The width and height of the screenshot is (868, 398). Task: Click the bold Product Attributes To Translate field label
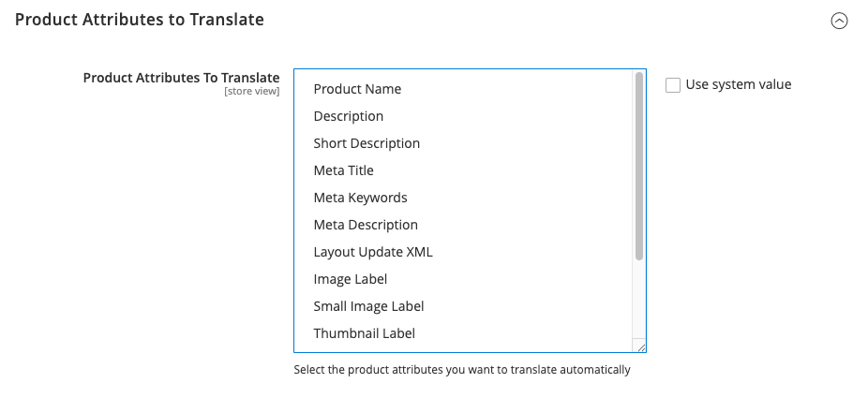click(x=181, y=78)
